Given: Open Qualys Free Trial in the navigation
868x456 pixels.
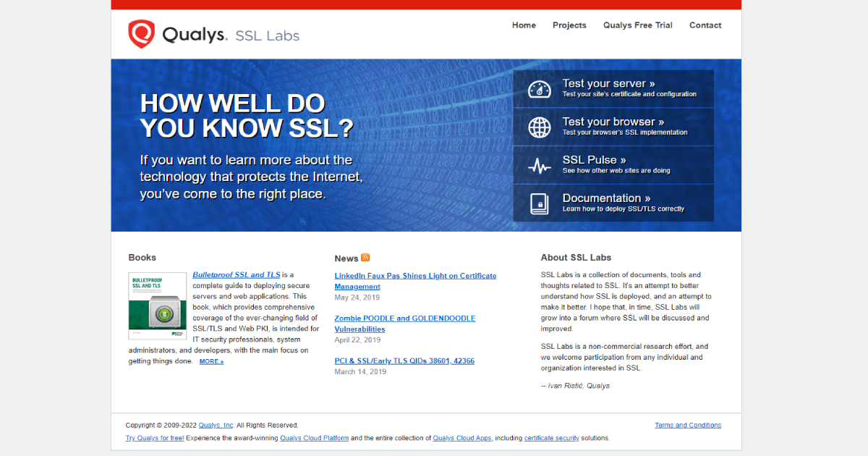Looking at the screenshot, I should click(x=638, y=25).
